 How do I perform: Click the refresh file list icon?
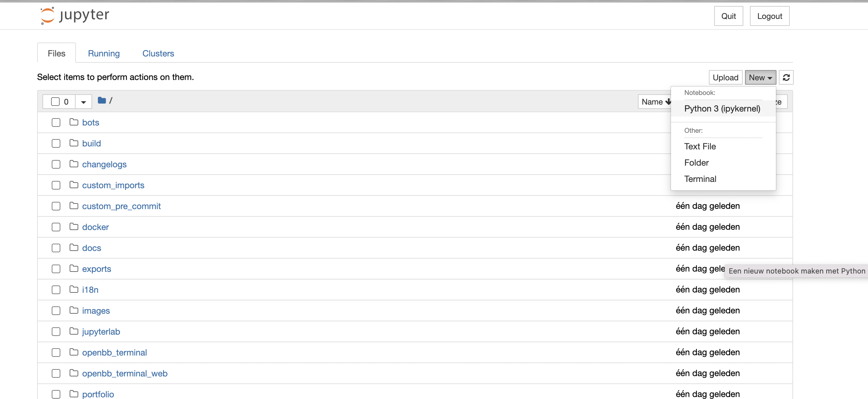coord(786,77)
